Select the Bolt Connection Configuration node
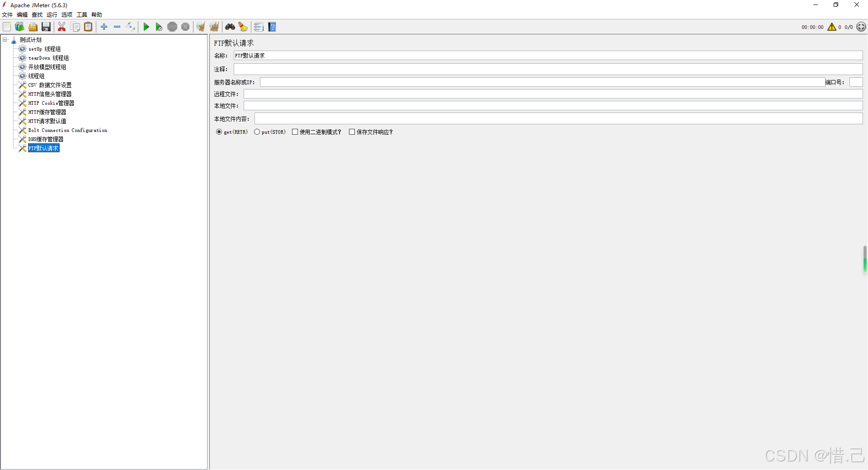This screenshot has height=470, width=868. point(68,130)
